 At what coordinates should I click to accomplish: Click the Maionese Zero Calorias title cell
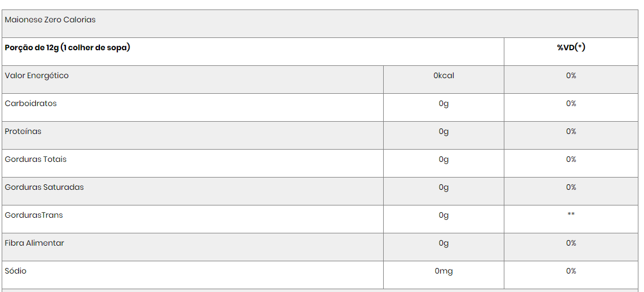tap(320, 24)
